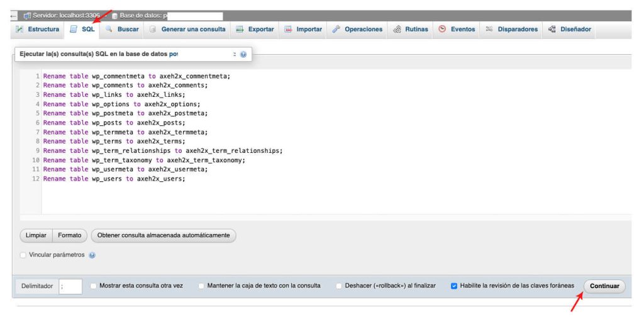The image size is (644, 319).
Task: Open Base de datos breadcrumb link
Action: coord(143,16)
